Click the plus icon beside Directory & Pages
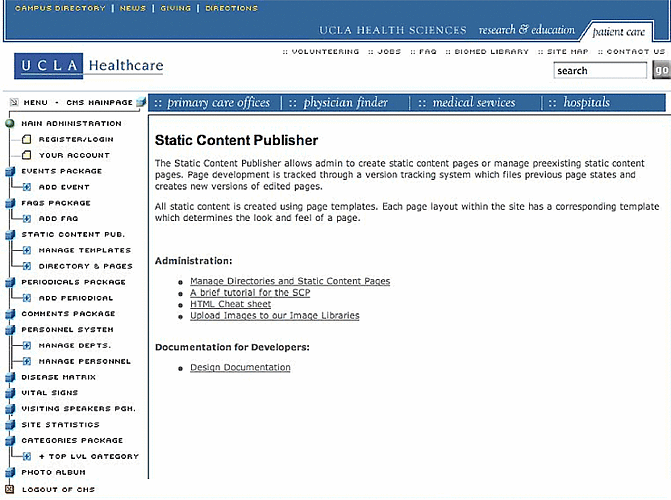Screen dimensions: 671x500 tap(27, 266)
